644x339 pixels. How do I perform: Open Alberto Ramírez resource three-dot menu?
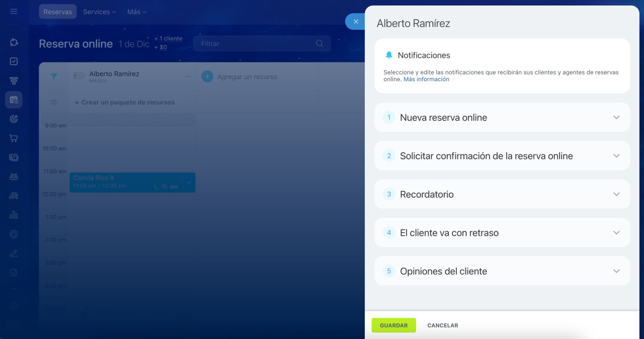pyautogui.click(x=188, y=76)
